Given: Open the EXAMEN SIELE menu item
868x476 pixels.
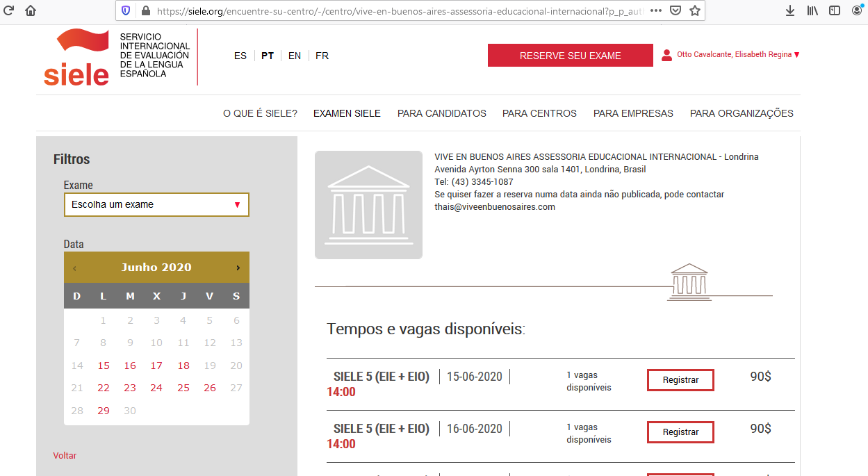Looking at the screenshot, I should point(347,113).
